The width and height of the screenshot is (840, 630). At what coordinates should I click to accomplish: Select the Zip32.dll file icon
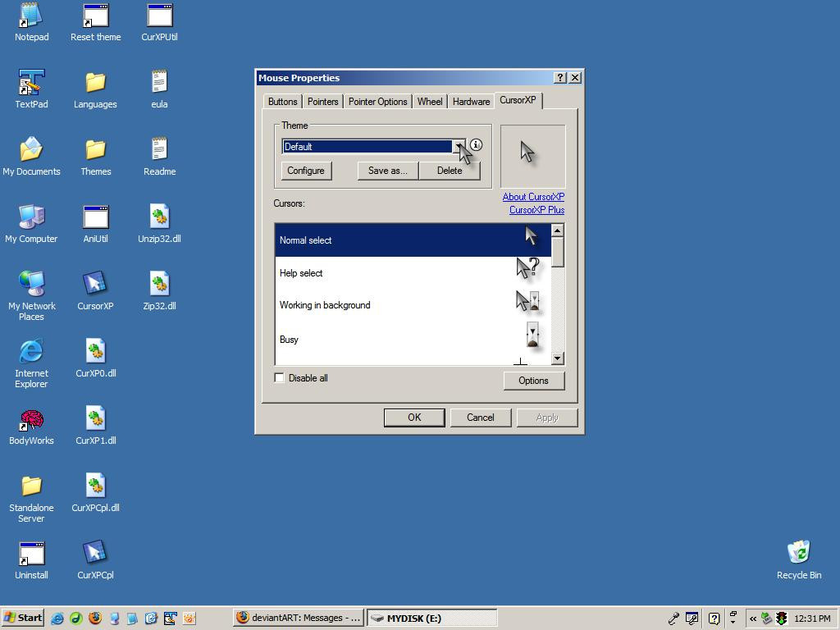159,291
